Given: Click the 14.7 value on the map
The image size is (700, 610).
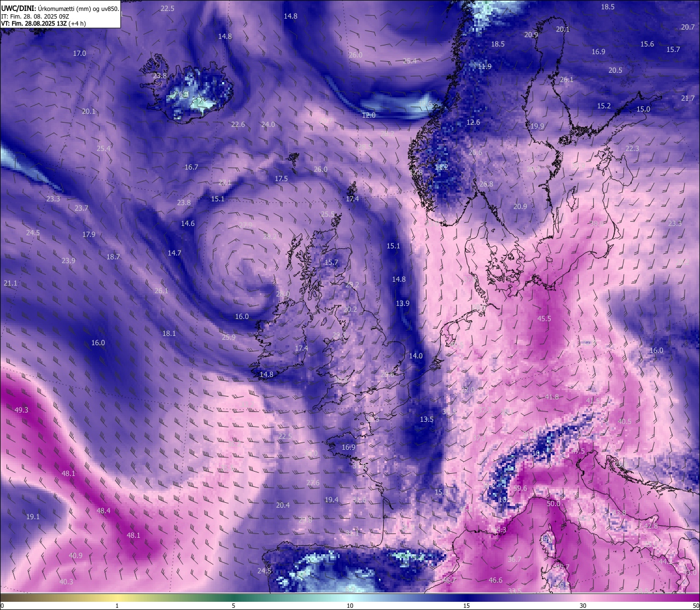Looking at the screenshot, I should pyautogui.click(x=174, y=253).
